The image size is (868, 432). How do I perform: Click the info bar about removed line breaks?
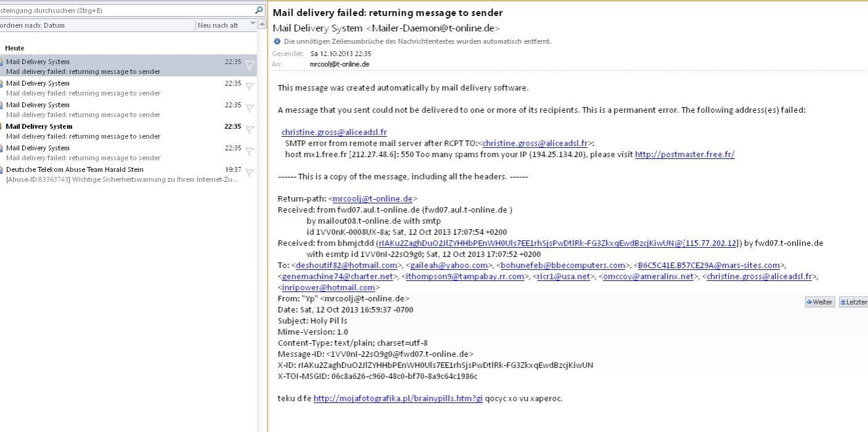pyautogui.click(x=417, y=41)
